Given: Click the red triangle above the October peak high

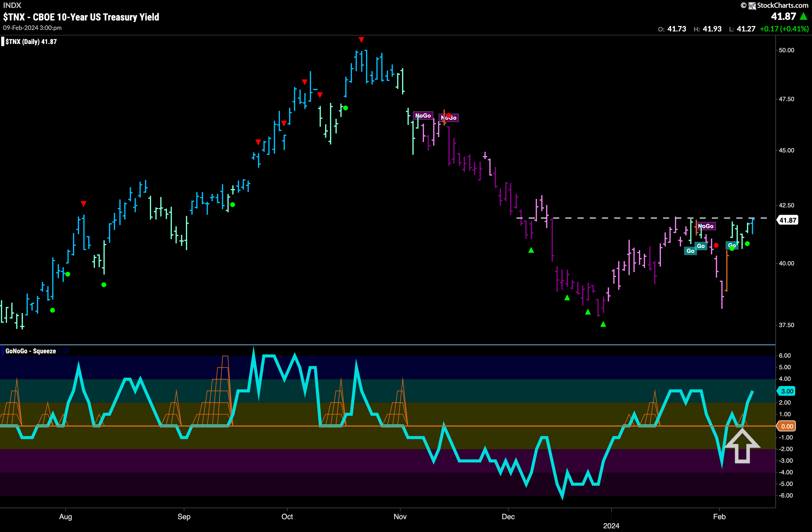Looking at the screenshot, I should click(x=361, y=40).
